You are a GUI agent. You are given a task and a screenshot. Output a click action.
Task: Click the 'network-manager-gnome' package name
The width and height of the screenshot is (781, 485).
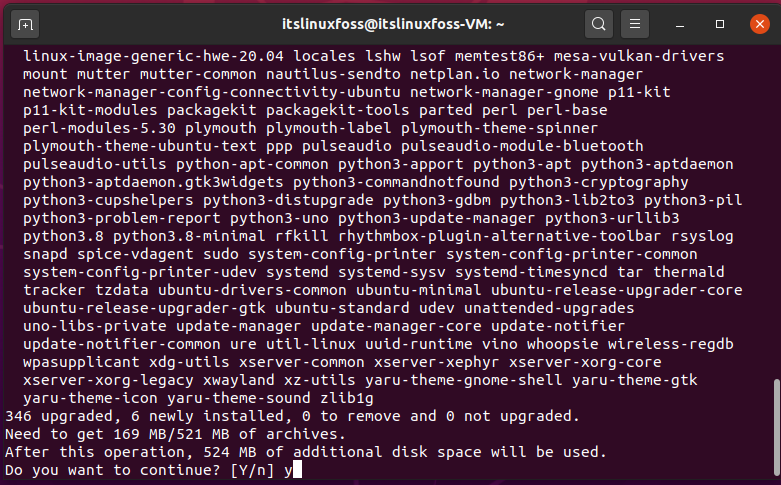(x=504, y=92)
